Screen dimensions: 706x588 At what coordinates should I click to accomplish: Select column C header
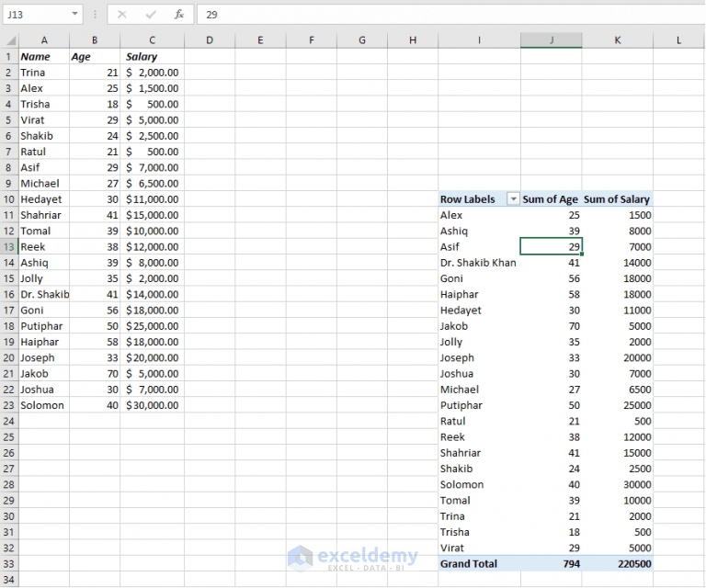153,40
